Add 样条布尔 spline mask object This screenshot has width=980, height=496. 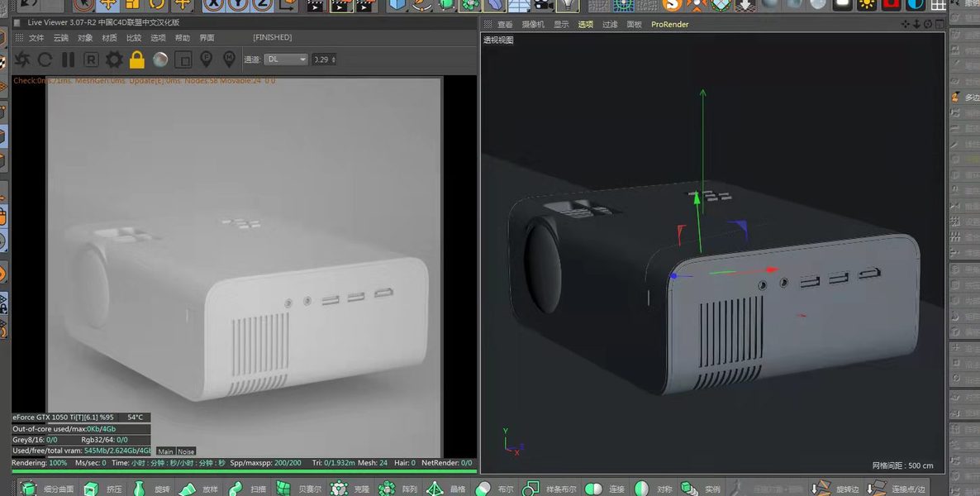(x=549, y=489)
